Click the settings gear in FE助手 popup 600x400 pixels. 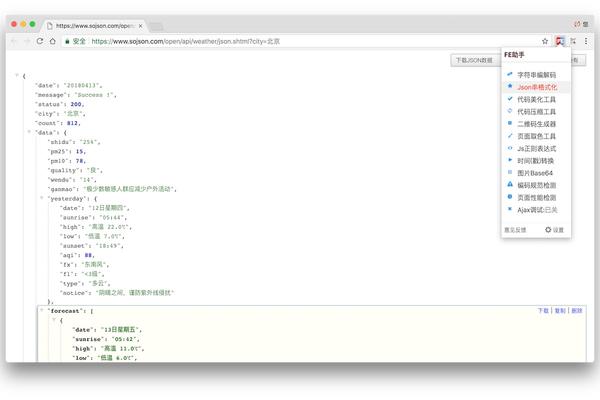pyautogui.click(x=554, y=229)
